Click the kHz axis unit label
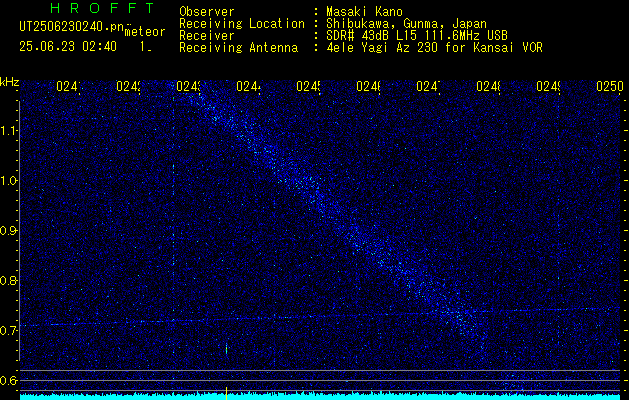This screenshot has height=400, width=629. [10, 82]
